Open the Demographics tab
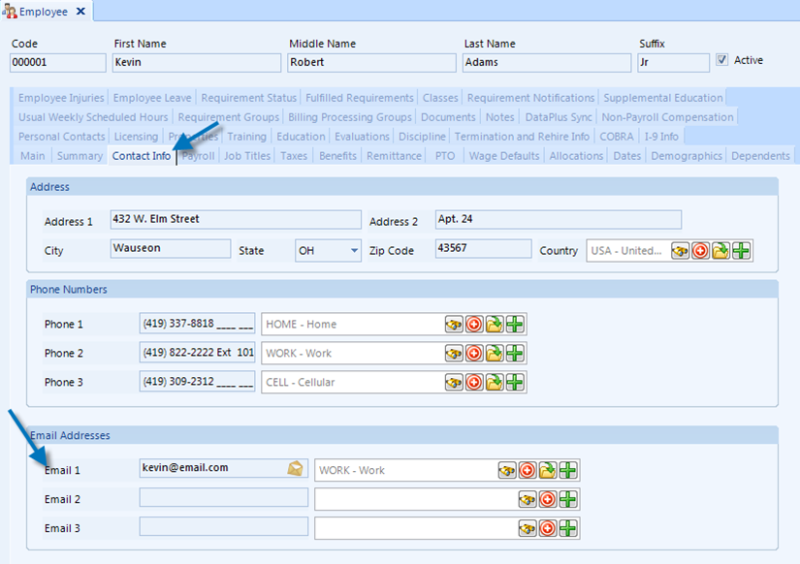 pyautogui.click(x=686, y=156)
